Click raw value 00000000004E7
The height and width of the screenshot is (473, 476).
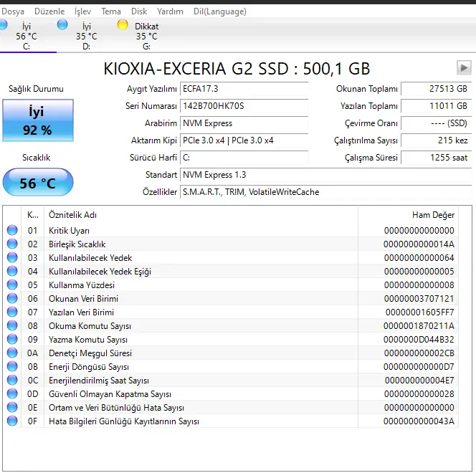[419, 381]
